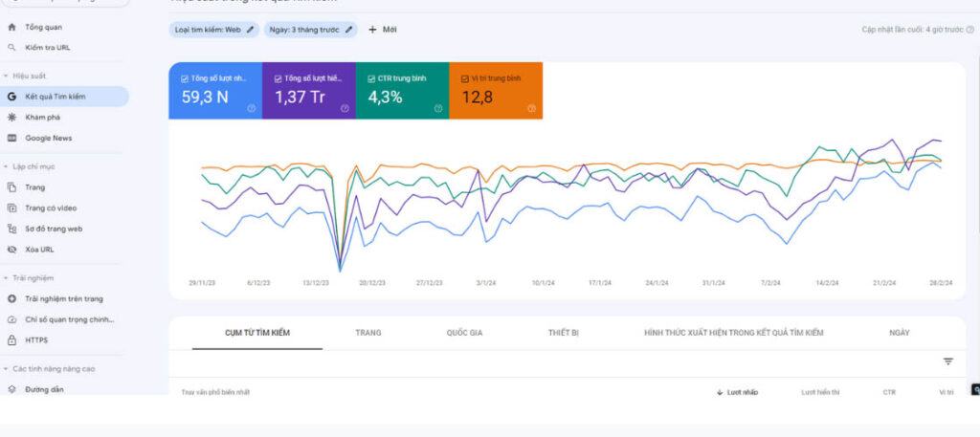Screen dimensions: 980x437
Task: Open the Sơ đồ trang web icon
Action: click(x=11, y=229)
